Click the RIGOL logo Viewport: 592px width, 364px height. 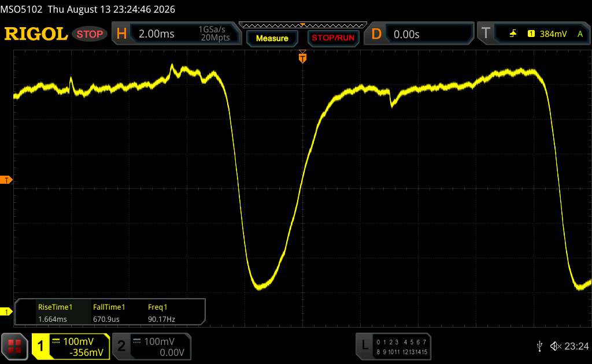pos(36,34)
